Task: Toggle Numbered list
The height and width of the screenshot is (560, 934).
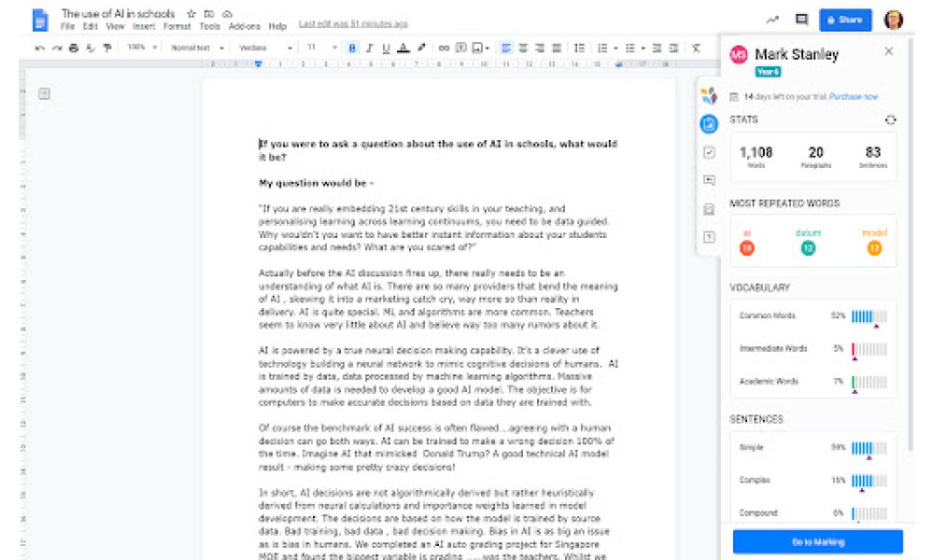Action: pos(602,48)
